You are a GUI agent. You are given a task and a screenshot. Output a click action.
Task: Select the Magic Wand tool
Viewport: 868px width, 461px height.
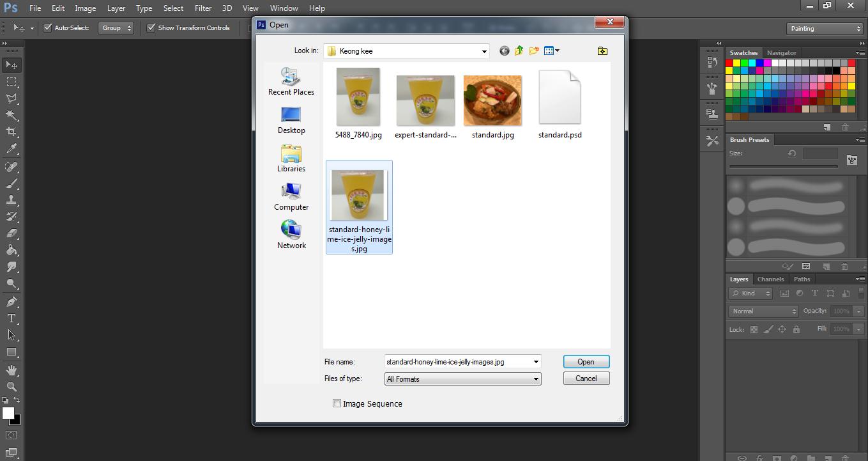click(x=11, y=115)
